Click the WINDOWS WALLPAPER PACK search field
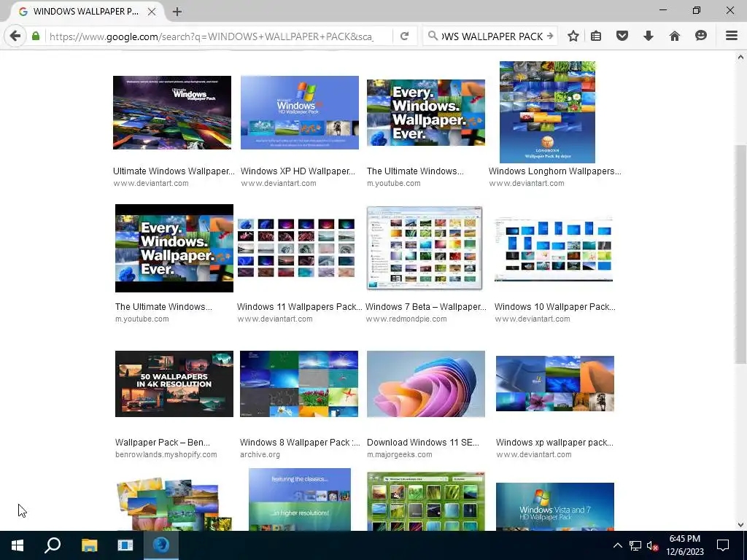The height and width of the screenshot is (560, 747). point(492,36)
